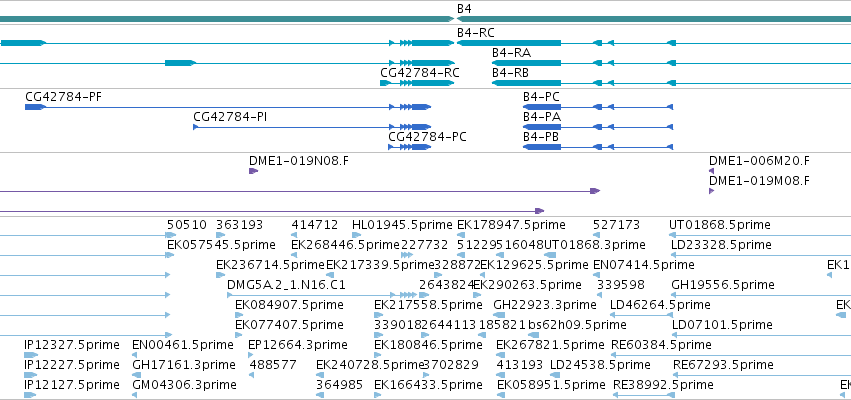Open the EK217339.5prime EST label
Screen dimensions: 851x400
[380, 265]
